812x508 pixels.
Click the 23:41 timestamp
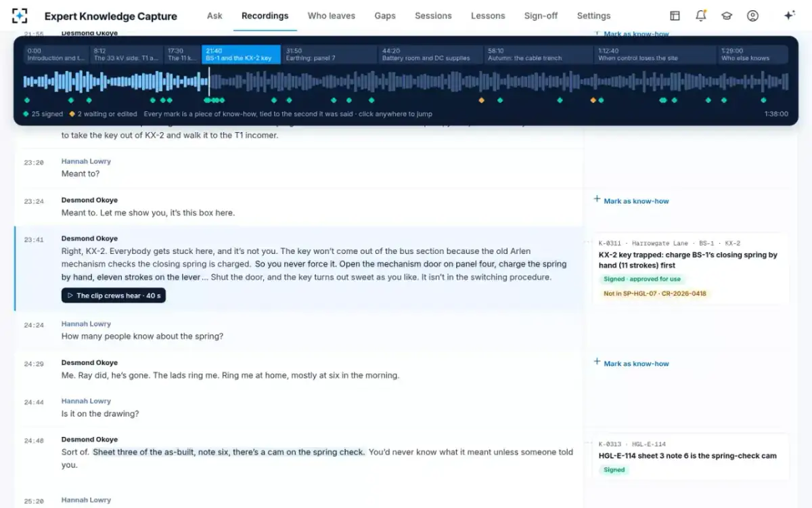coord(34,240)
